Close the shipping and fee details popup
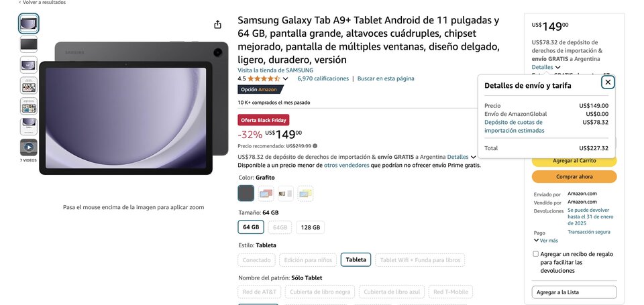Viewport: 644px width, 305px height. coord(608,82)
